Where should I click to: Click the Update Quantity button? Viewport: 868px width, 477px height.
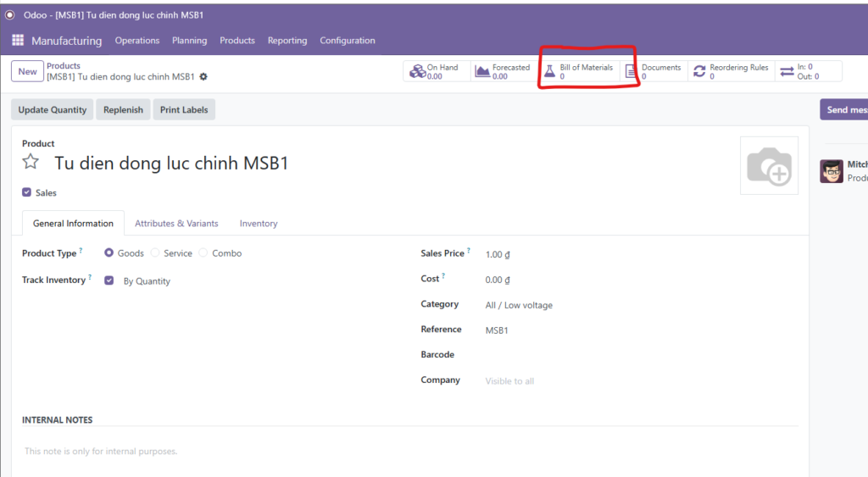(x=53, y=110)
